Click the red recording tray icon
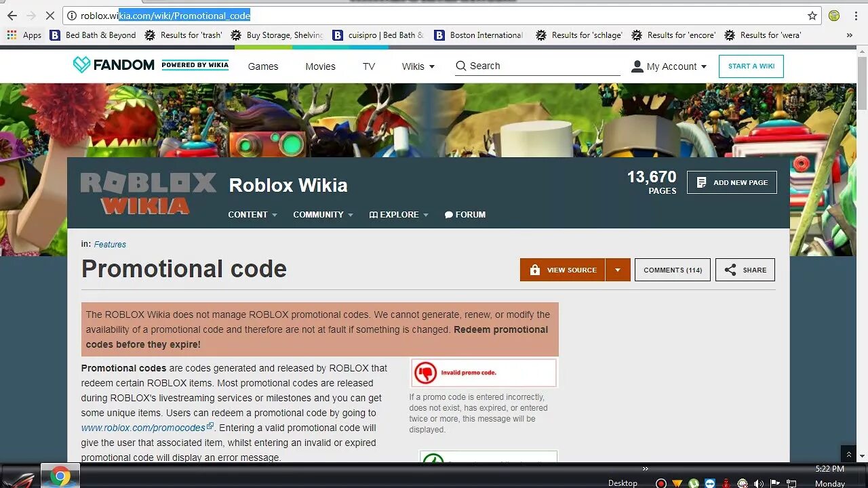Image resolution: width=868 pixels, height=488 pixels. [660, 483]
